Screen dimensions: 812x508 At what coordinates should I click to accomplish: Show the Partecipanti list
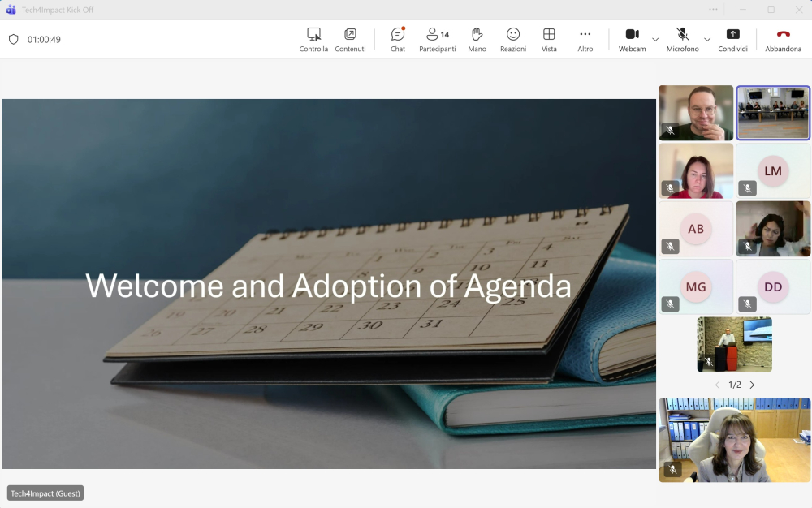[437, 38]
